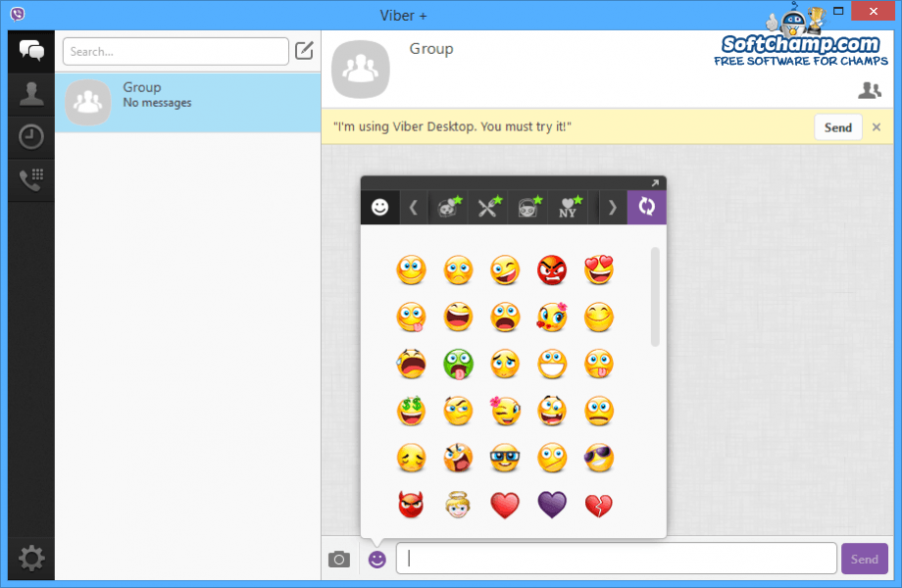Pop out the emoticon panel
Viewport: 902px width, 588px height.
655,183
